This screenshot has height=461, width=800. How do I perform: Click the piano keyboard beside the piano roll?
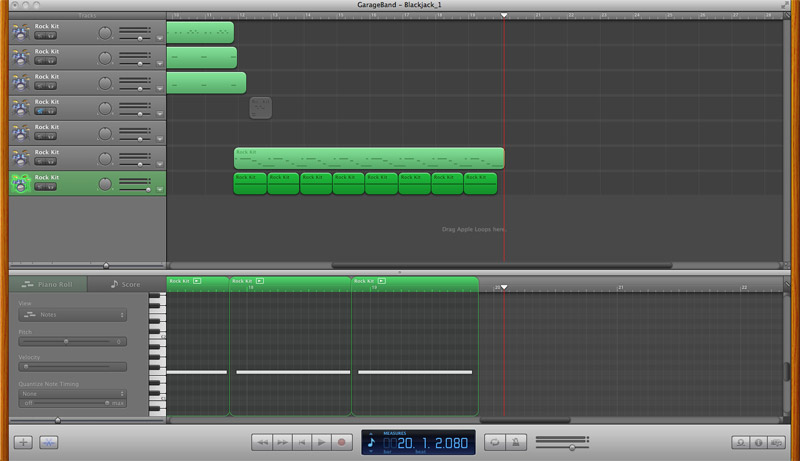tap(157, 354)
